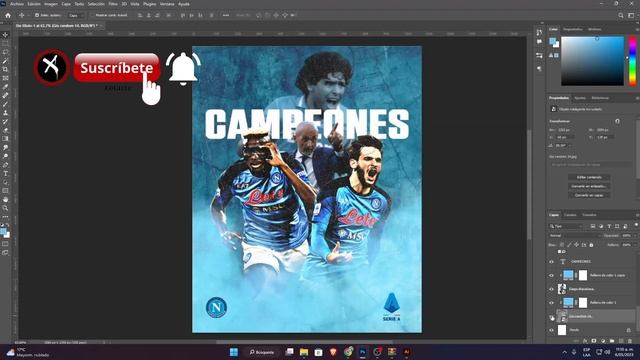Toggle width-height link in Propiedades
Image resolution: width=640 pixels, height=360 pixels.
617,121
